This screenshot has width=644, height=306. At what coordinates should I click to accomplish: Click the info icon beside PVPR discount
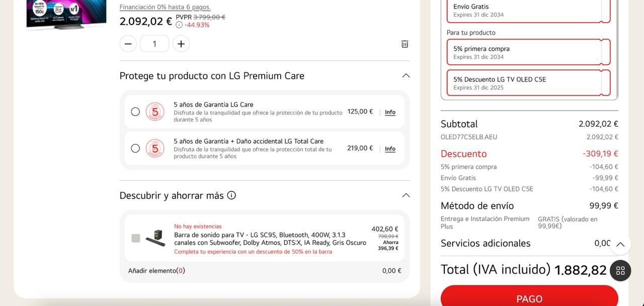[179, 25]
